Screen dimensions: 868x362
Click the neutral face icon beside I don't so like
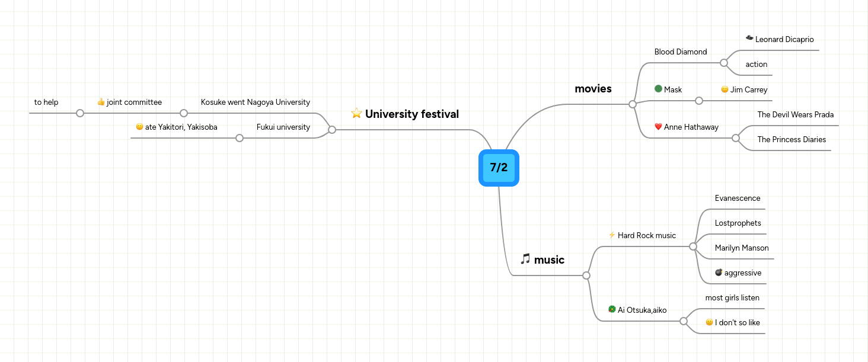pyautogui.click(x=709, y=322)
